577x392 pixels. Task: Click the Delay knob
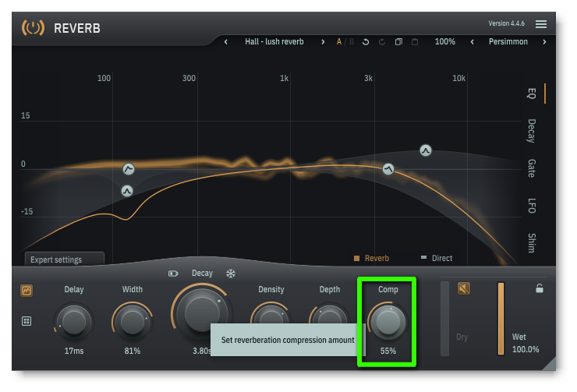pyautogui.click(x=73, y=322)
